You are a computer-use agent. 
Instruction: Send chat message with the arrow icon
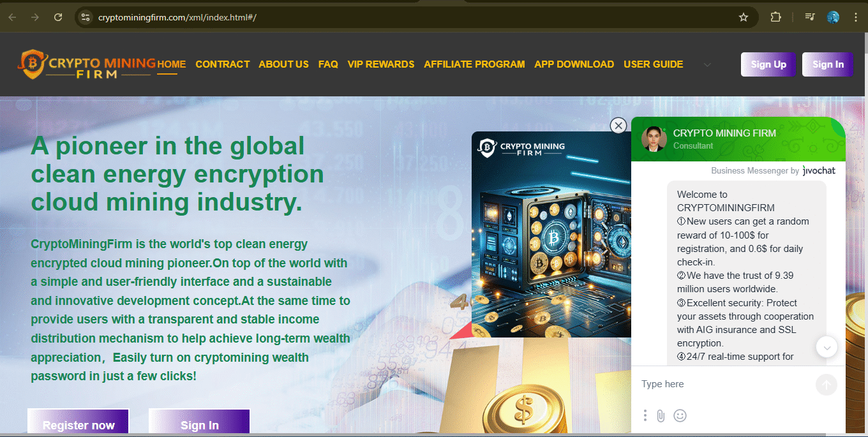[x=826, y=385]
